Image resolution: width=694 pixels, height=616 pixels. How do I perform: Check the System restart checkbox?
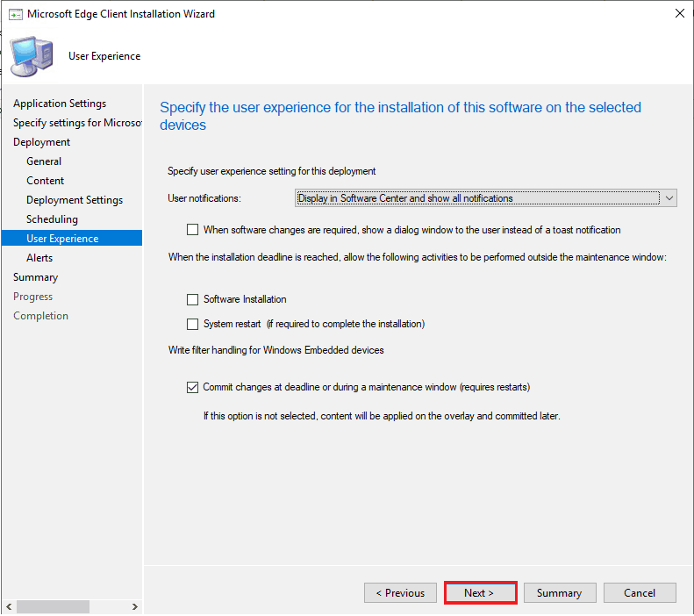pos(192,325)
